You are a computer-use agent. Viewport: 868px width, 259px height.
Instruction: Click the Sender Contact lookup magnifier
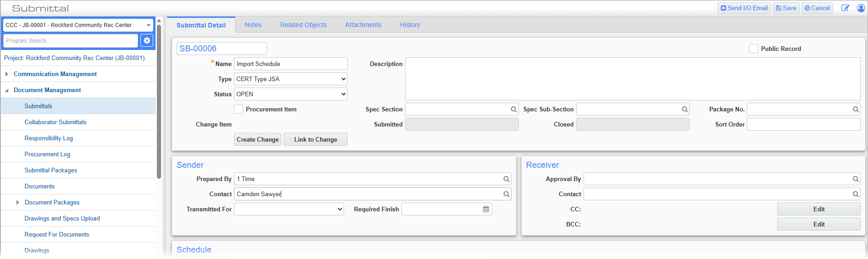click(506, 194)
